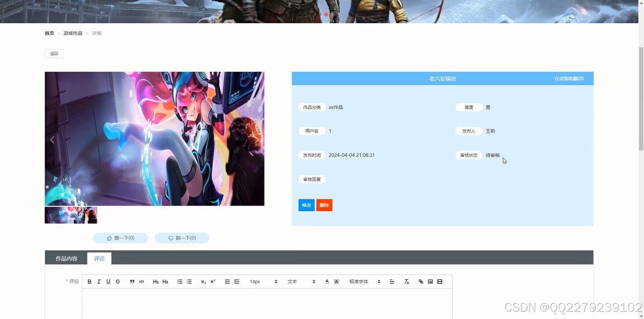Click the 删除 delete button
Viewport: 644px width, 319px height.
click(324, 205)
